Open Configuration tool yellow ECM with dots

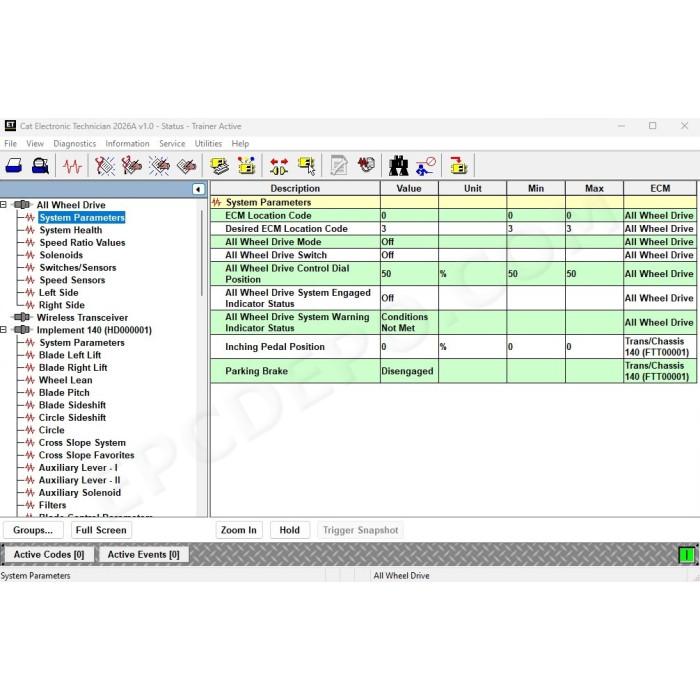[246, 166]
